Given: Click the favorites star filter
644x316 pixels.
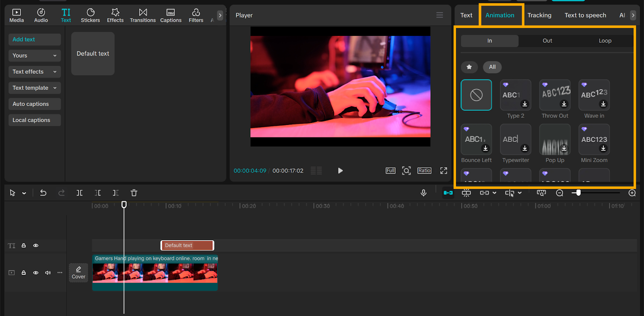Looking at the screenshot, I should click(x=469, y=67).
